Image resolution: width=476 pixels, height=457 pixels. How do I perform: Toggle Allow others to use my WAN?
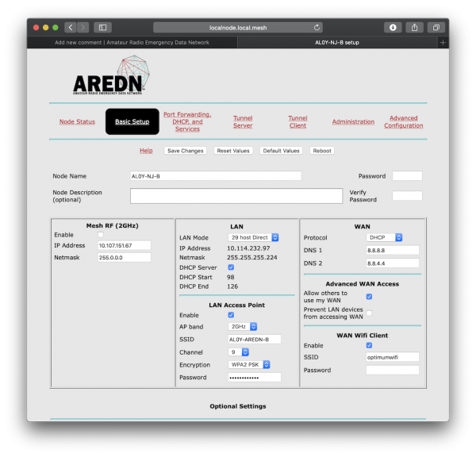[x=369, y=297]
